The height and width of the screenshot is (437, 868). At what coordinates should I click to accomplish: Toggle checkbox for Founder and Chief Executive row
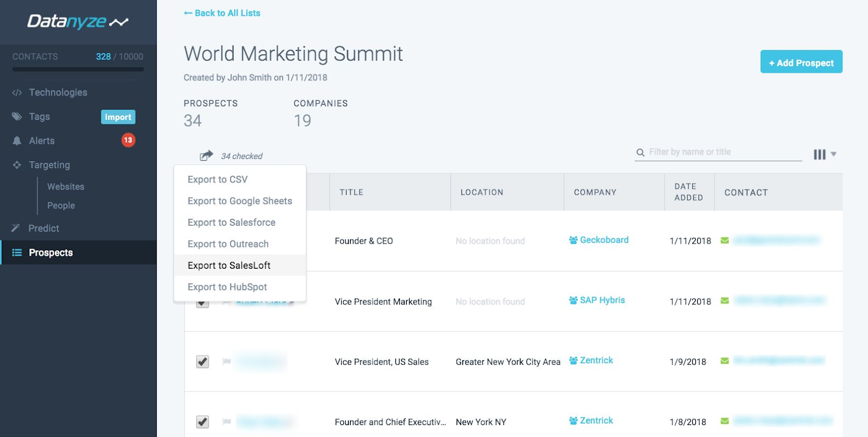(x=202, y=422)
